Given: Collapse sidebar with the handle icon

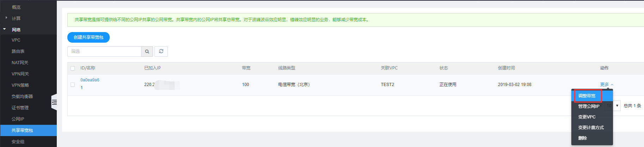Looking at the screenshot, I should point(54,102).
